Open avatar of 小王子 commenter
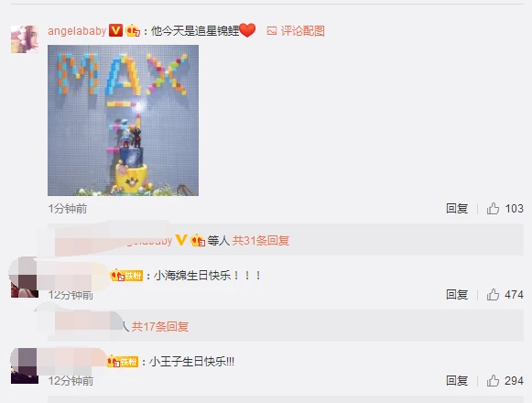This screenshot has width=532, height=403. (x=25, y=365)
